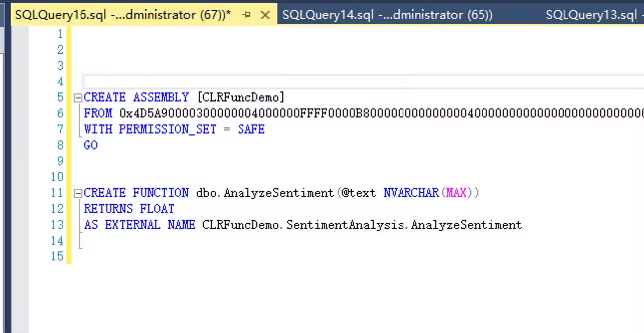Click CREATE ASSEMBLY keywords on line 5
Viewport: 644px width, 333px height.
coord(136,97)
